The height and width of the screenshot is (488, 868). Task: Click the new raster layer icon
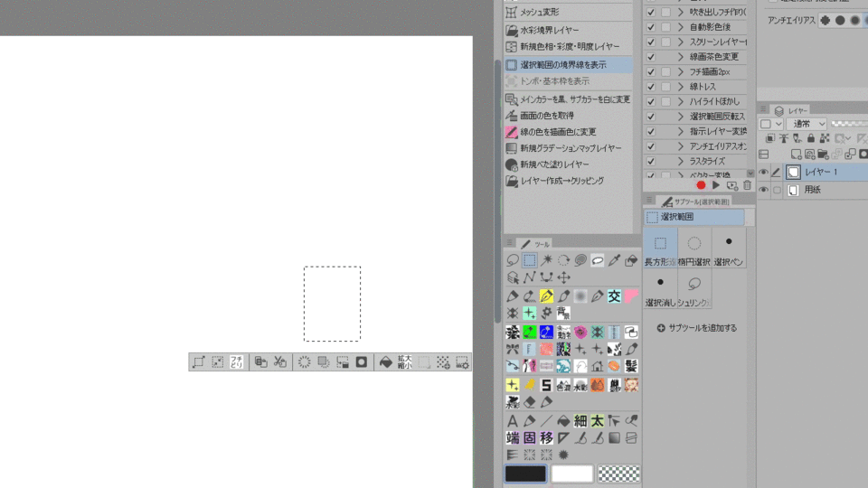click(796, 154)
